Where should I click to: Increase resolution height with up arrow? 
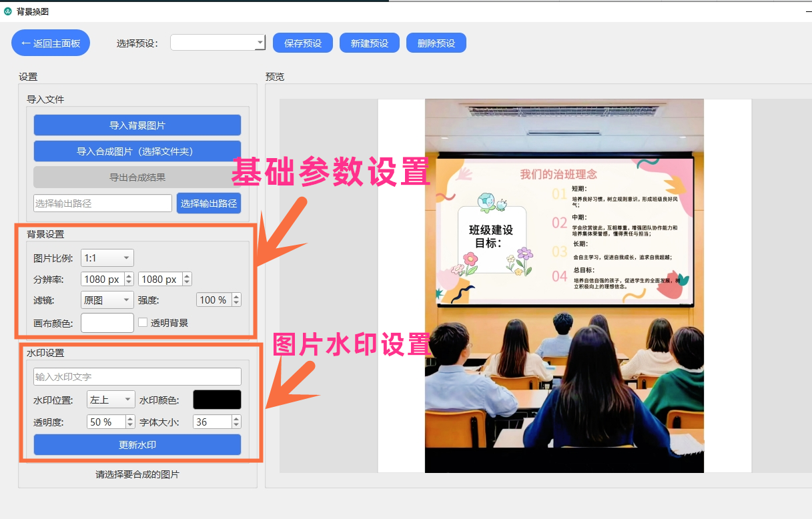coord(187,276)
